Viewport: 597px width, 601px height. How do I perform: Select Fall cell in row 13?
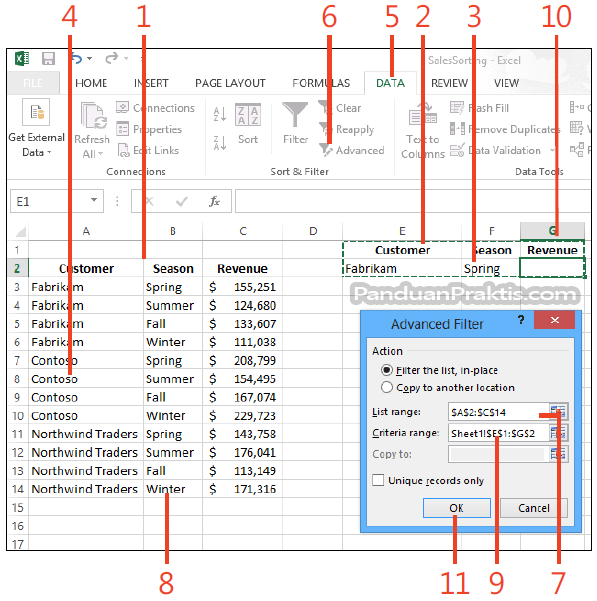(173, 471)
